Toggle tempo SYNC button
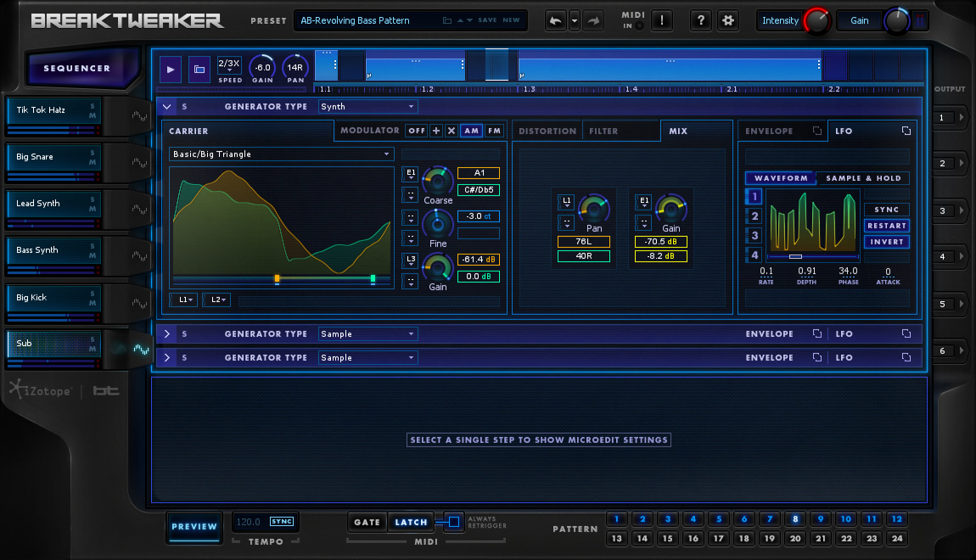The width and height of the screenshot is (976, 560). (x=282, y=522)
